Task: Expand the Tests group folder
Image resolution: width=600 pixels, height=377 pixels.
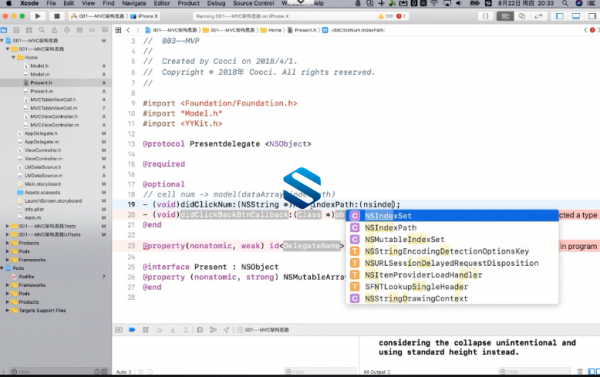Action: (7, 226)
